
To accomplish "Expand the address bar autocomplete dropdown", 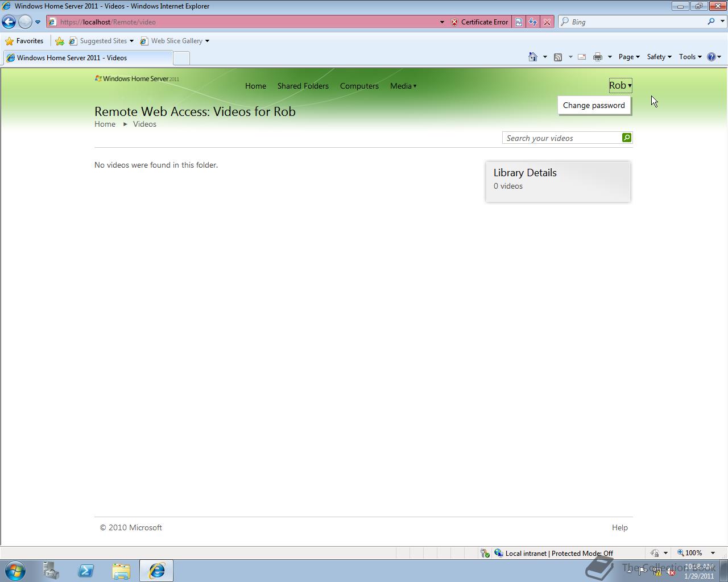I will click(442, 22).
